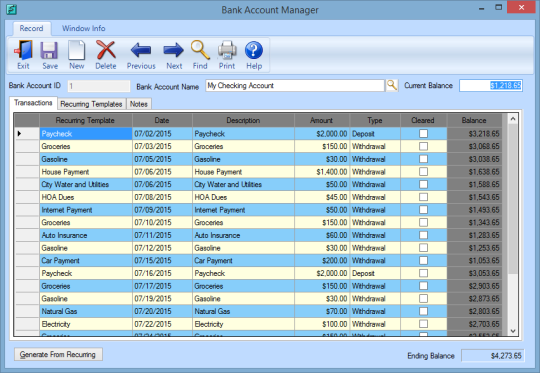The width and height of the screenshot is (540, 373).
Task: Click the '$45.00' amount cell
Action: coord(322,197)
